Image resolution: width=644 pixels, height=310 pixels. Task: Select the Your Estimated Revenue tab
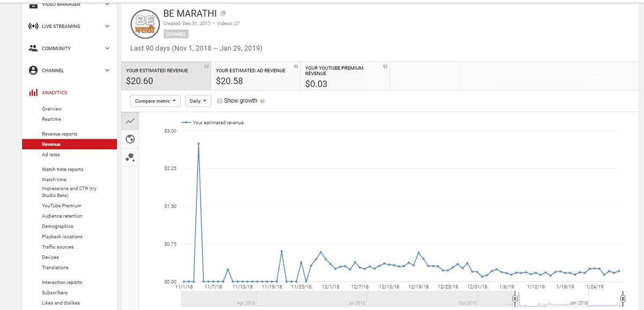click(x=165, y=76)
